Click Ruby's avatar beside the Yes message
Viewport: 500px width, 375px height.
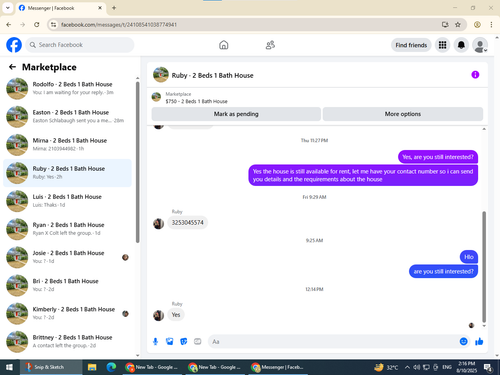click(158, 315)
